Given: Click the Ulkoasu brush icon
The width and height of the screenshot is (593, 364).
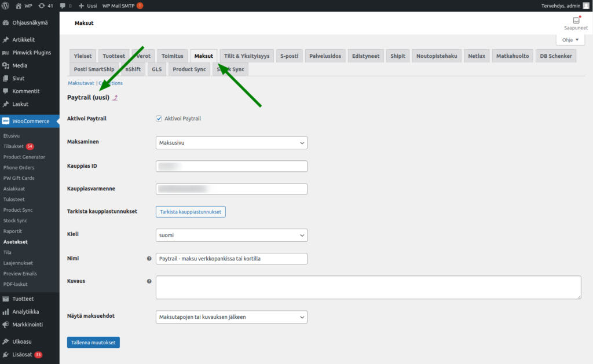Looking at the screenshot, I should coord(6,341).
